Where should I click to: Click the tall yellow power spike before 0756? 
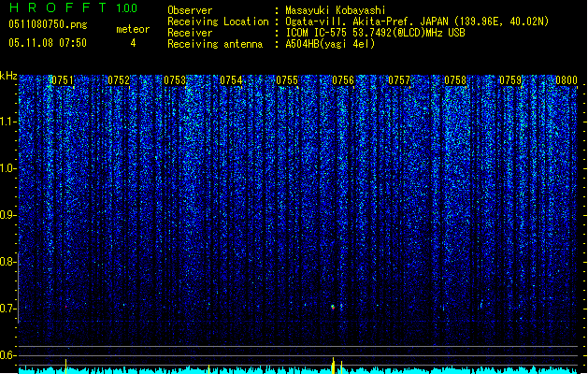[x=333, y=366]
